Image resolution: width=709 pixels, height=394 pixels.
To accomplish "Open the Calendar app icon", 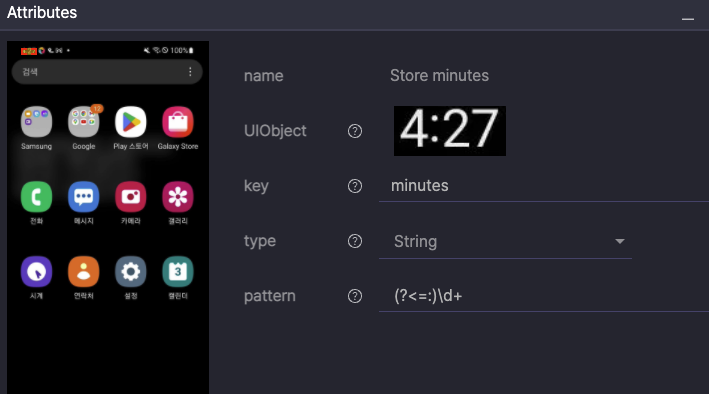I will coord(178,271).
